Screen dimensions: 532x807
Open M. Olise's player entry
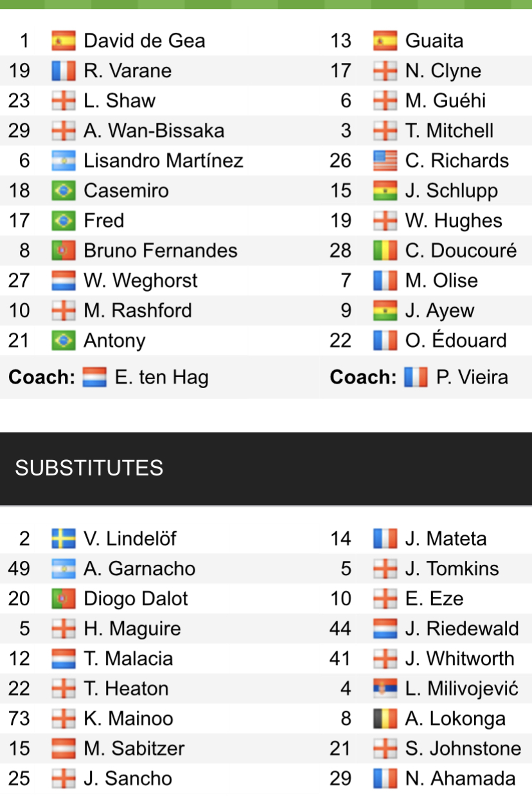(441, 281)
